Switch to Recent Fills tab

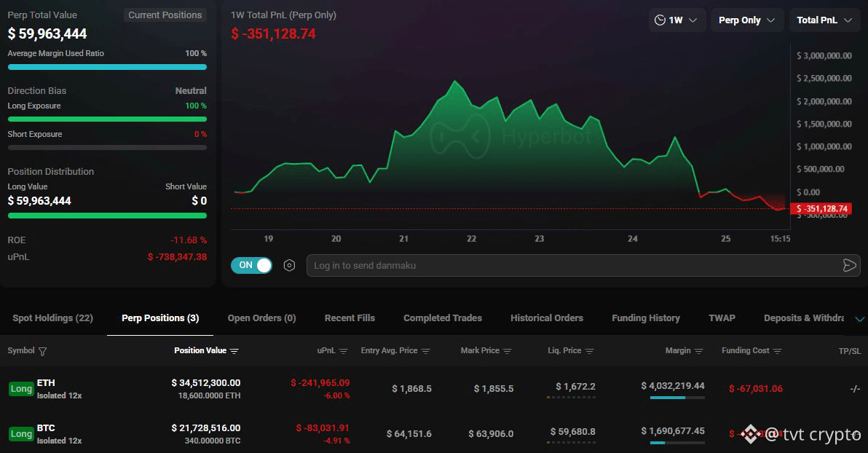[350, 318]
